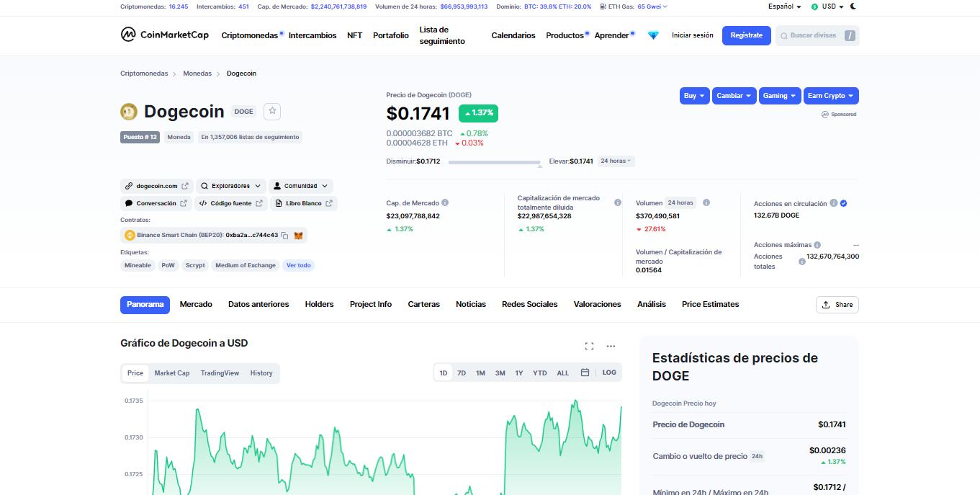Select the 3M chart range
Viewport: 980px width, 495px height.
[500, 373]
